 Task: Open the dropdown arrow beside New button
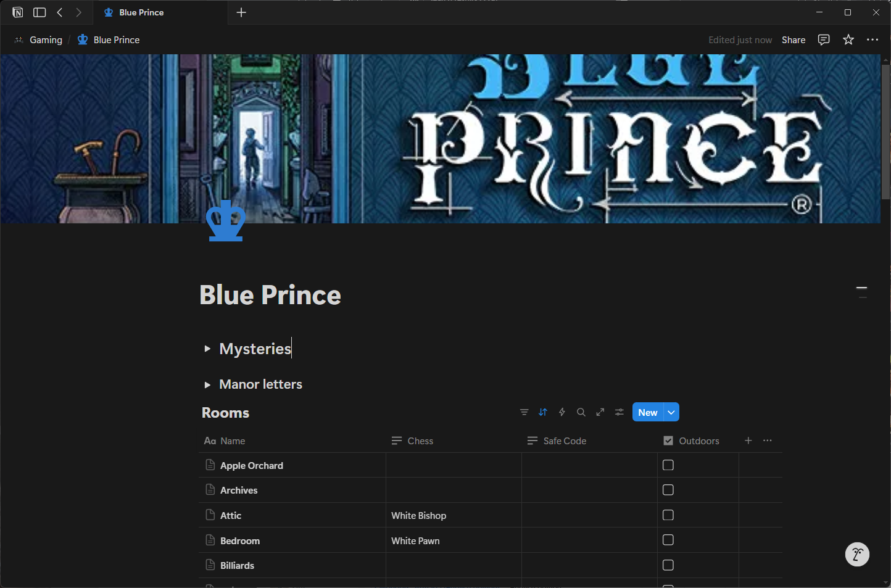(x=671, y=412)
